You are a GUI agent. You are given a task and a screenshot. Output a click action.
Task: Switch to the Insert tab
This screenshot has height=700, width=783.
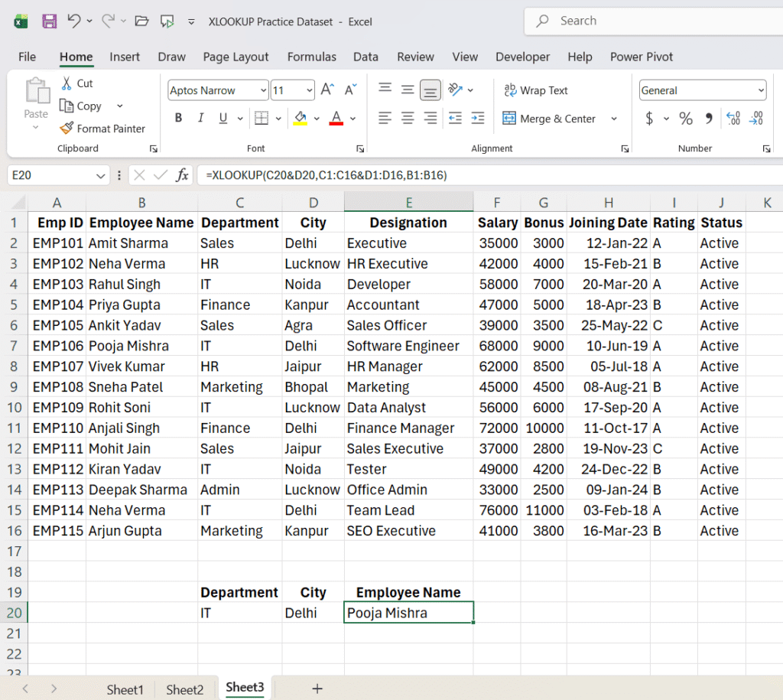125,57
